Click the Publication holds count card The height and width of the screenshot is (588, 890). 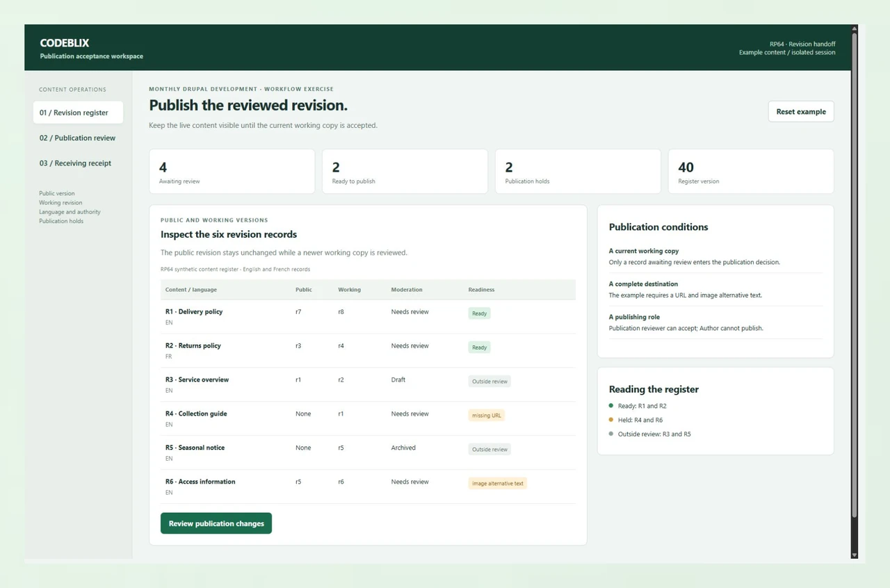tap(578, 171)
